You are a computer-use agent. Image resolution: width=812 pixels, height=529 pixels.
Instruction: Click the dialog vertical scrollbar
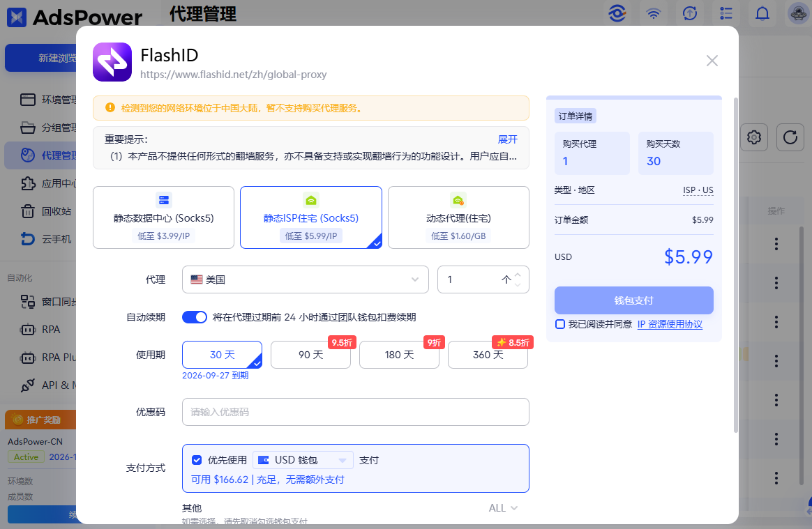point(736,264)
